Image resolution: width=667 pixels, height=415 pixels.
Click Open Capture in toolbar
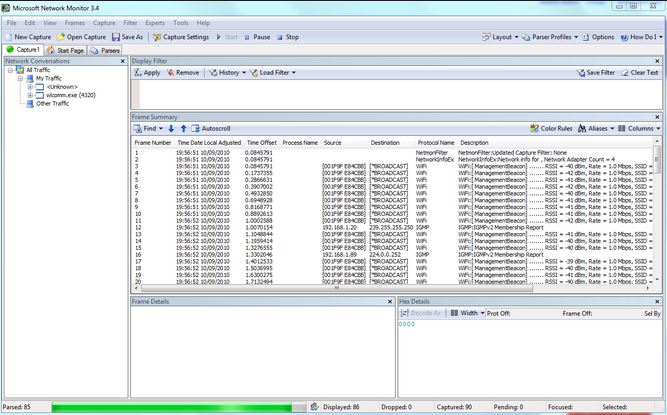81,37
